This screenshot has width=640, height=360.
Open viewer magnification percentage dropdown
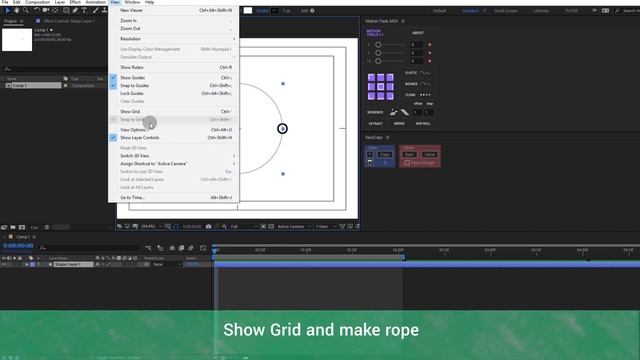pos(151,226)
